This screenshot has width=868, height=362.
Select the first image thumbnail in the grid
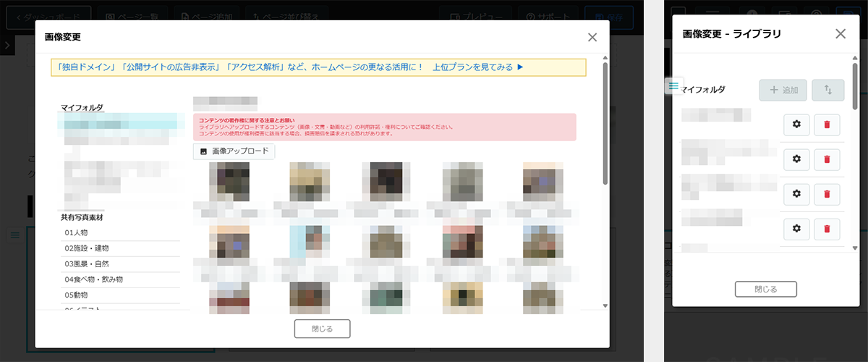(x=229, y=181)
